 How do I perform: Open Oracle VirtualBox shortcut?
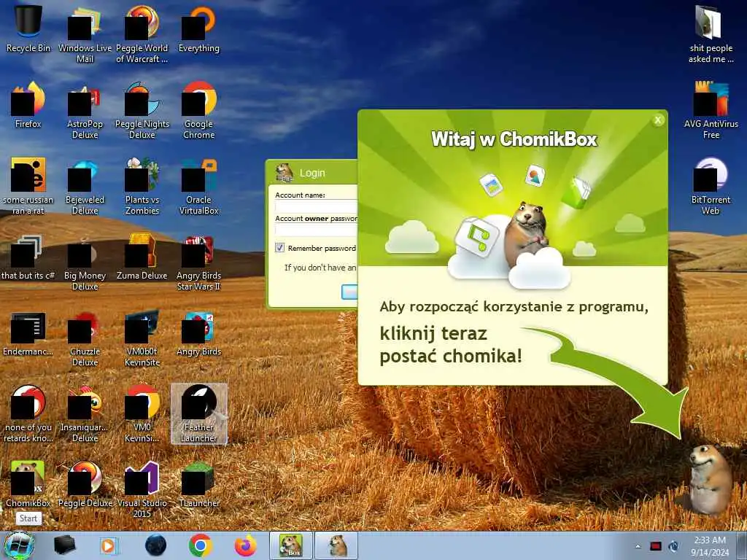pyautogui.click(x=198, y=186)
